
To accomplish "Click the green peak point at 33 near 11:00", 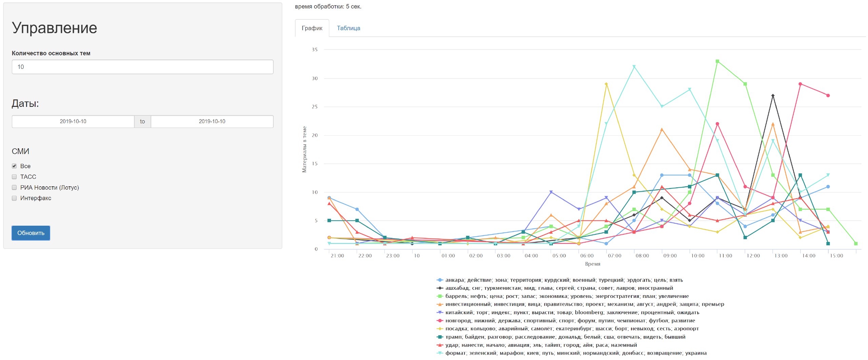I will point(717,61).
